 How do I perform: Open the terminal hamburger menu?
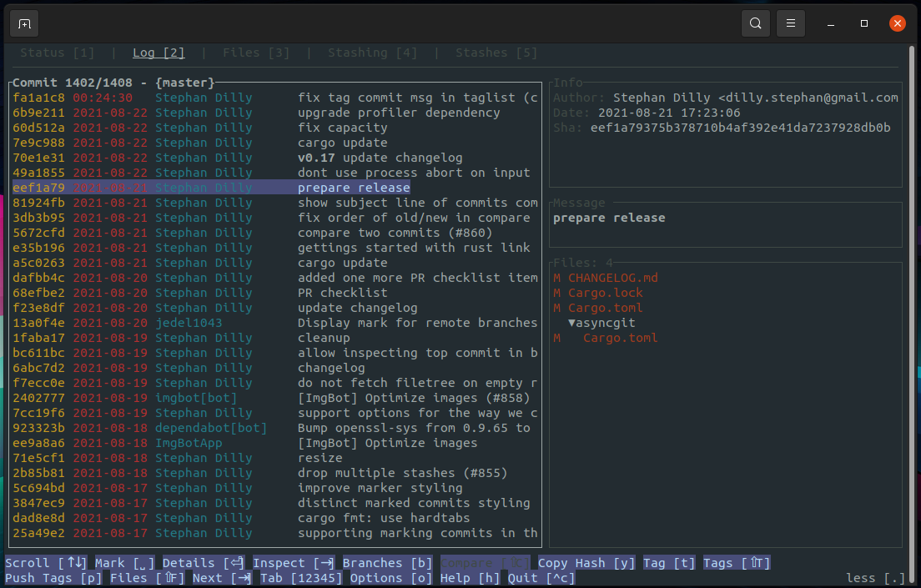coord(791,23)
